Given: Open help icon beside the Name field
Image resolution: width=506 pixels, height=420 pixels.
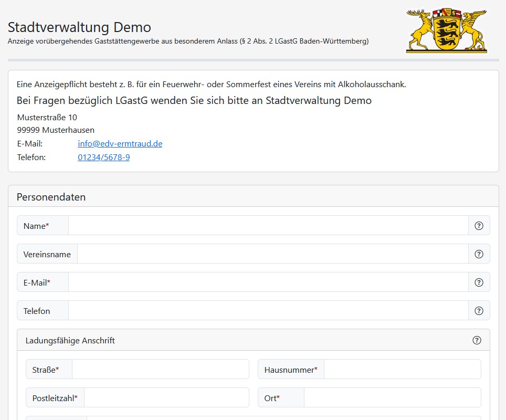Looking at the screenshot, I should [479, 226].
